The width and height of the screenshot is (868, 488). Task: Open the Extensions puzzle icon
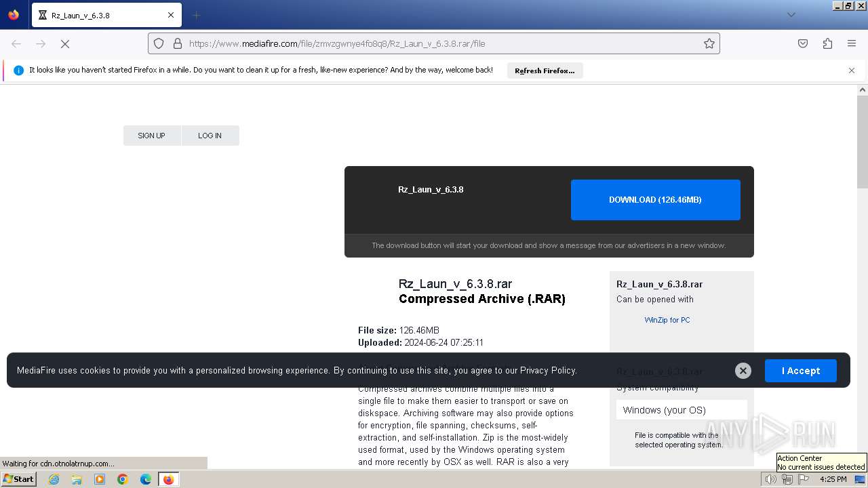[827, 43]
